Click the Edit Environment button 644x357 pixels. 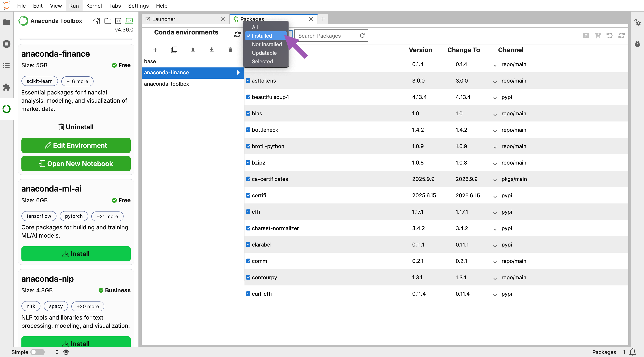pos(76,146)
